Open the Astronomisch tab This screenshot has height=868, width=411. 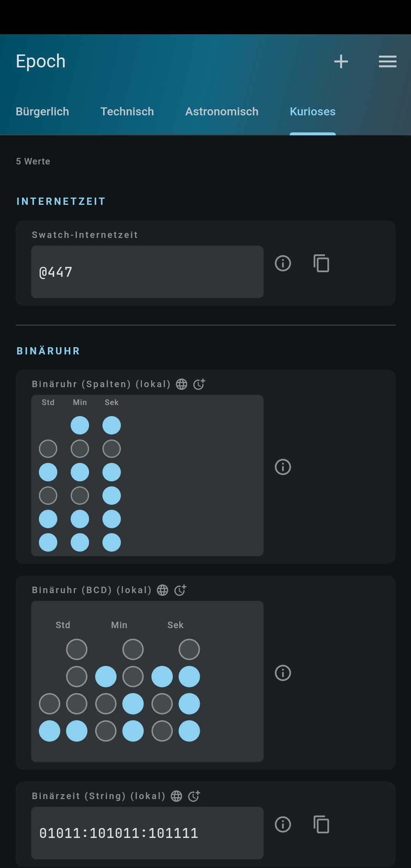click(x=222, y=112)
